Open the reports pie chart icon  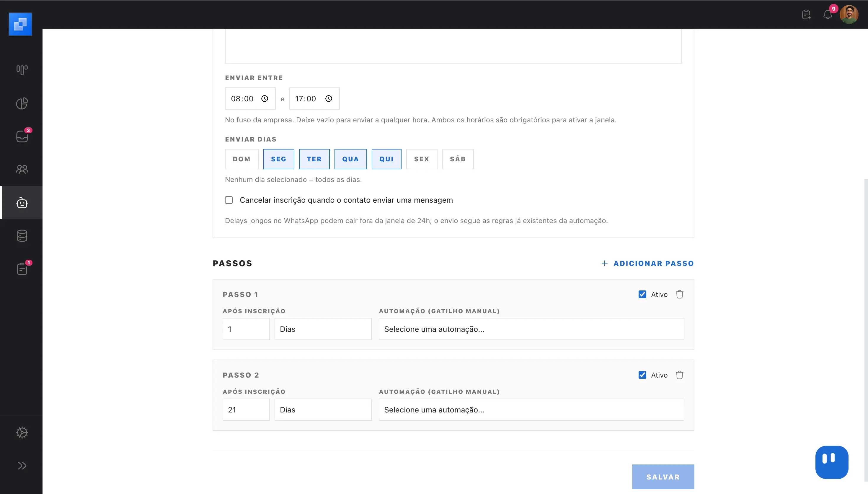coord(22,103)
